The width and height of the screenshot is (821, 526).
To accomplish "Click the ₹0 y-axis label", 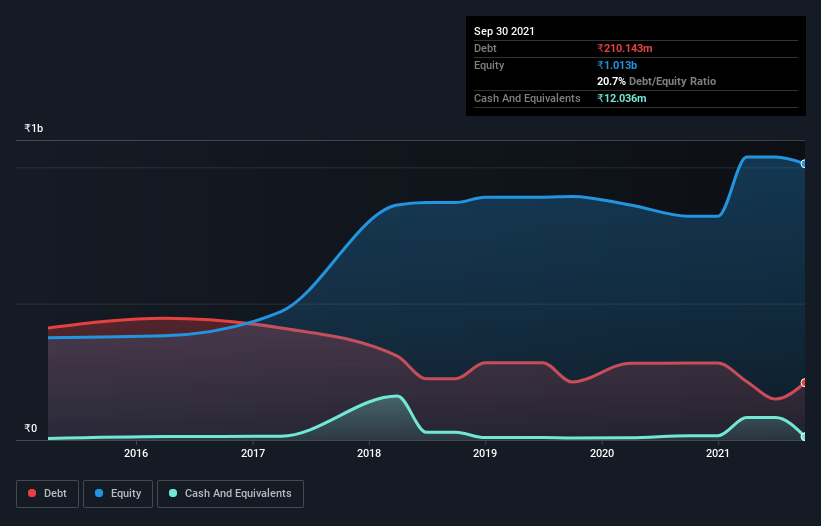I will 31,428.
